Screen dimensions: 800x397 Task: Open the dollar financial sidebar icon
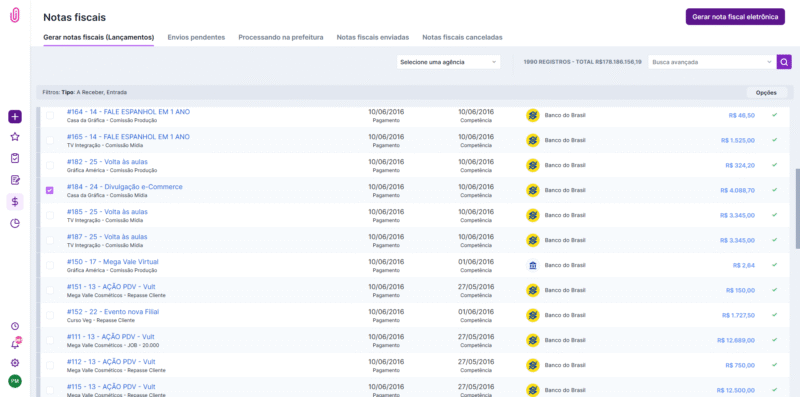(15, 202)
